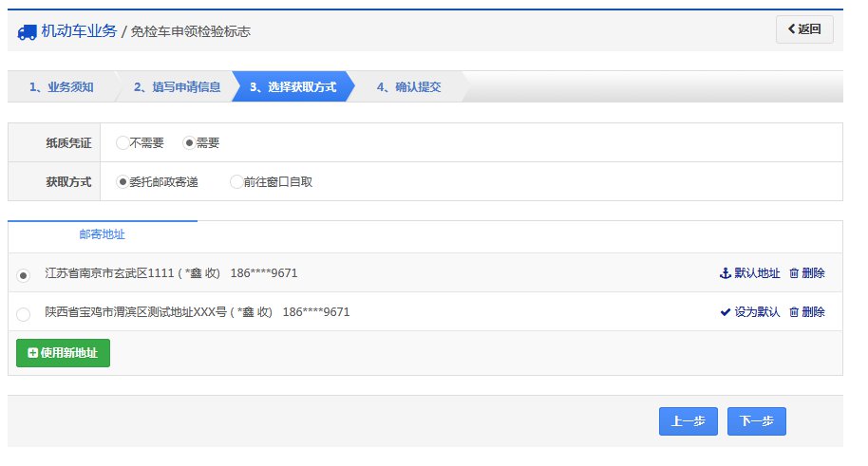868x466 pixels.
Task: Click the truck icon beside 机动车业务
Action: click(x=27, y=31)
